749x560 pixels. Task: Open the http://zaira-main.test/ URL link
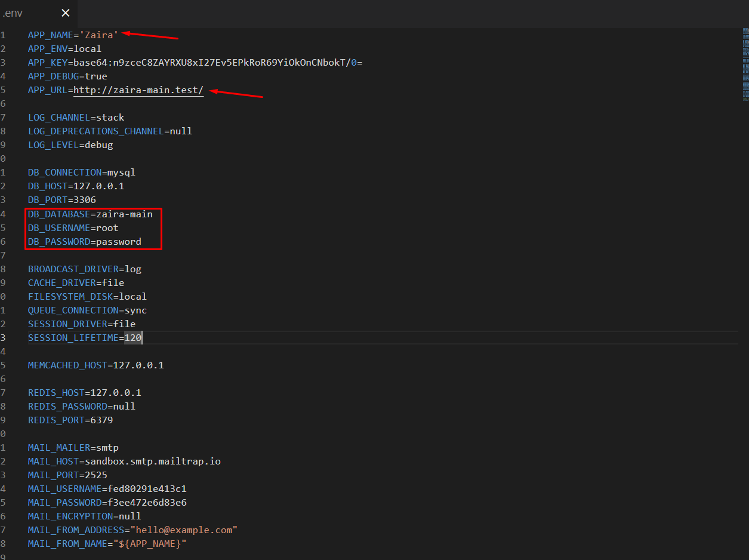(x=138, y=90)
